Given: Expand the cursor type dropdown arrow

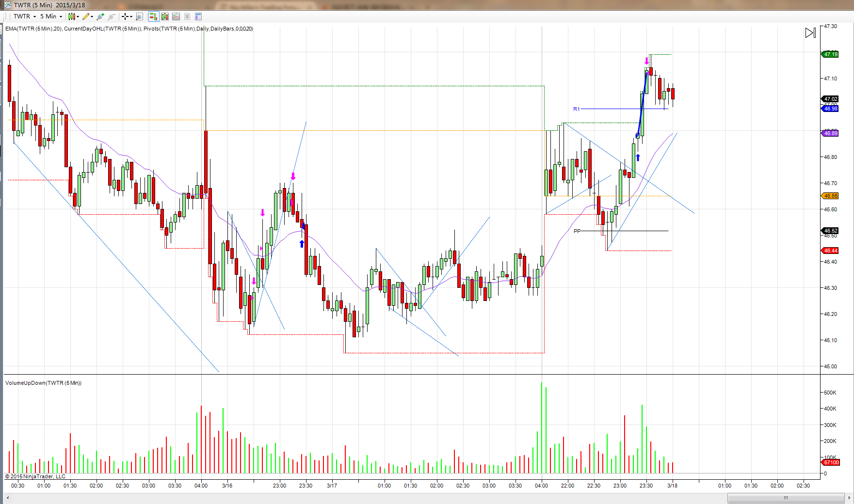Looking at the screenshot, I should point(131,16).
